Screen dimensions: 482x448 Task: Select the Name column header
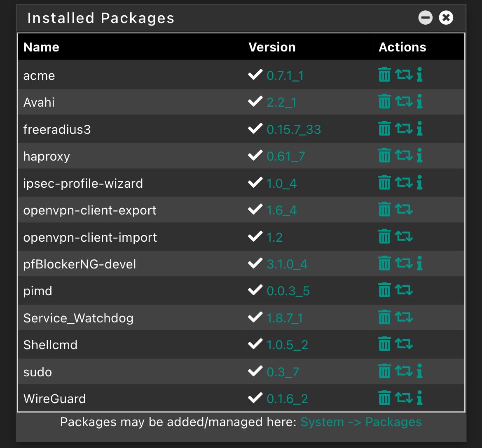point(41,47)
